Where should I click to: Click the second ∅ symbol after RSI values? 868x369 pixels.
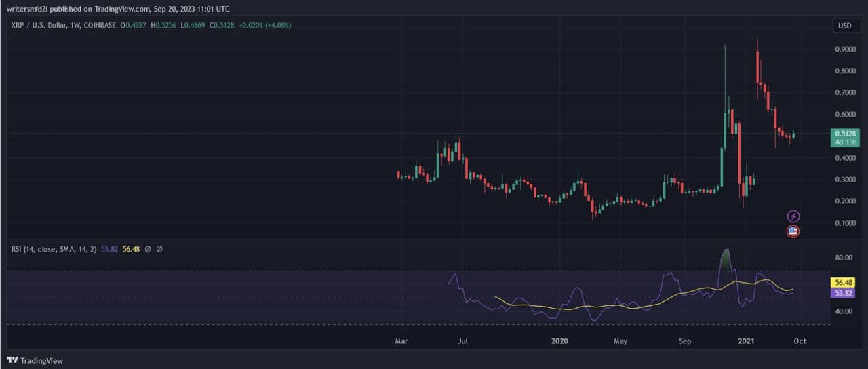tap(159, 249)
